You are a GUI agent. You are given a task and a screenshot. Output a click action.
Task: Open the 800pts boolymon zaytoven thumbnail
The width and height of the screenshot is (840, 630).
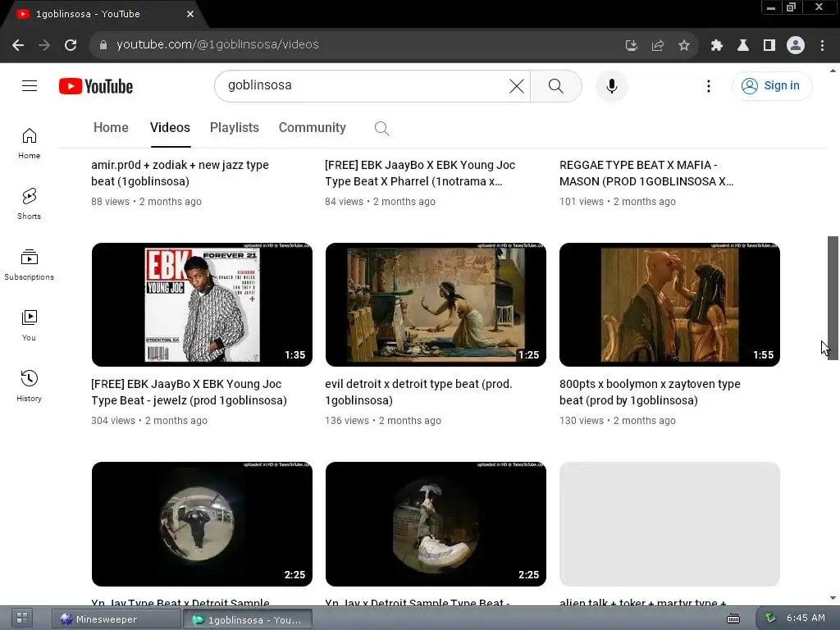pos(669,305)
